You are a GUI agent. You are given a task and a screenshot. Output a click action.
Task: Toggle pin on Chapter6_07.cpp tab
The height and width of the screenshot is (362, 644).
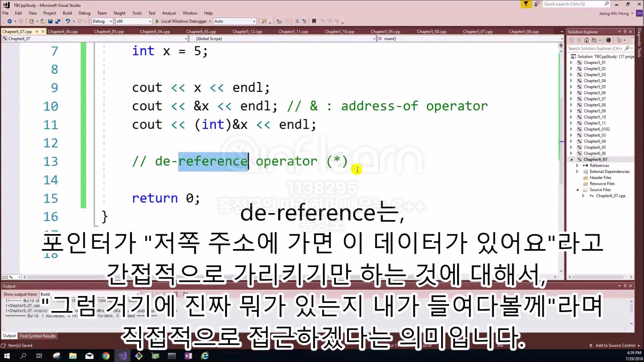click(x=37, y=32)
